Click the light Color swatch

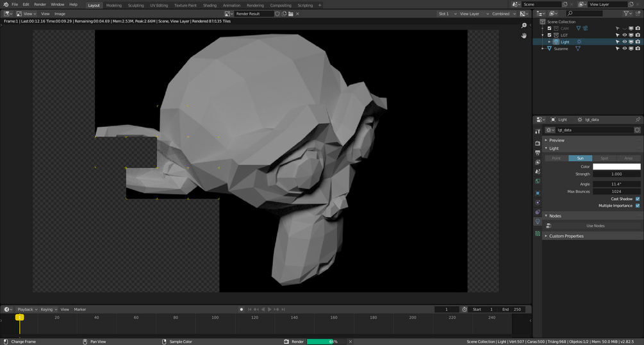pyautogui.click(x=616, y=167)
